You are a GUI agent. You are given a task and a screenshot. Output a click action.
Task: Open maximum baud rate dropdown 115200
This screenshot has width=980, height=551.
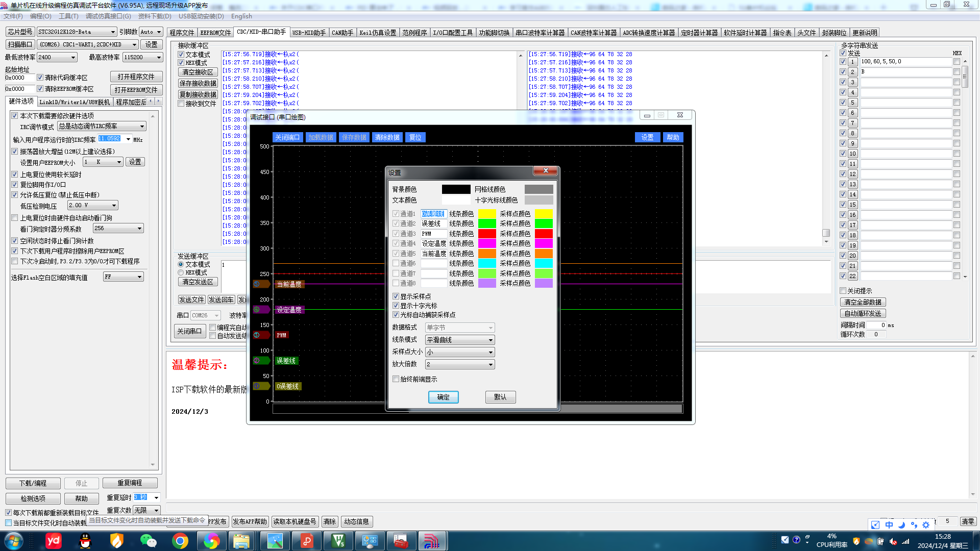coord(142,57)
